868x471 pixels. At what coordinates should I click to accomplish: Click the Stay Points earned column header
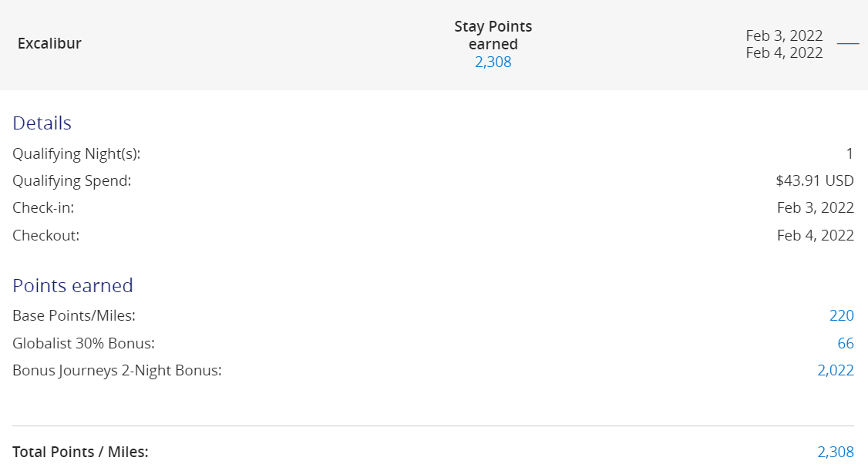[493, 35]
